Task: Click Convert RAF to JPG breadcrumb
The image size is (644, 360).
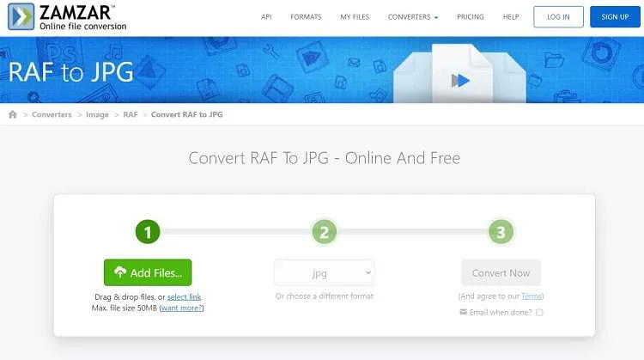Action: click(x=187, y=114)
